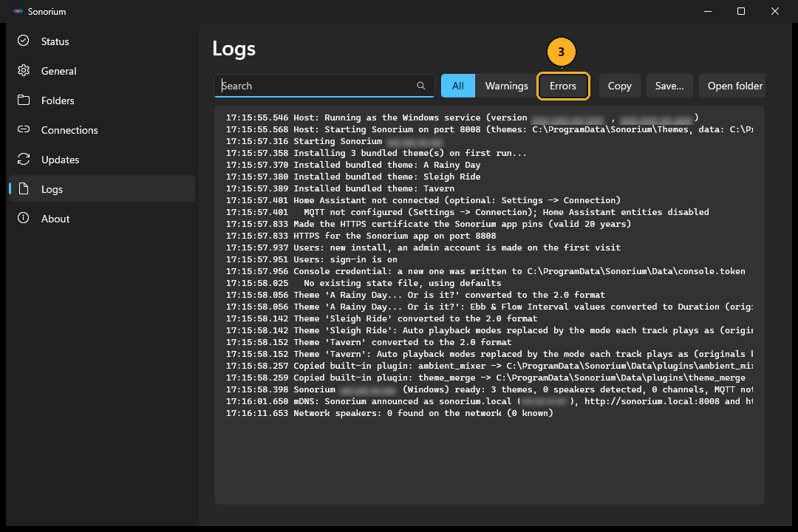Open the About page
Viewport: 798px width, 532px height.
point(102,219)
